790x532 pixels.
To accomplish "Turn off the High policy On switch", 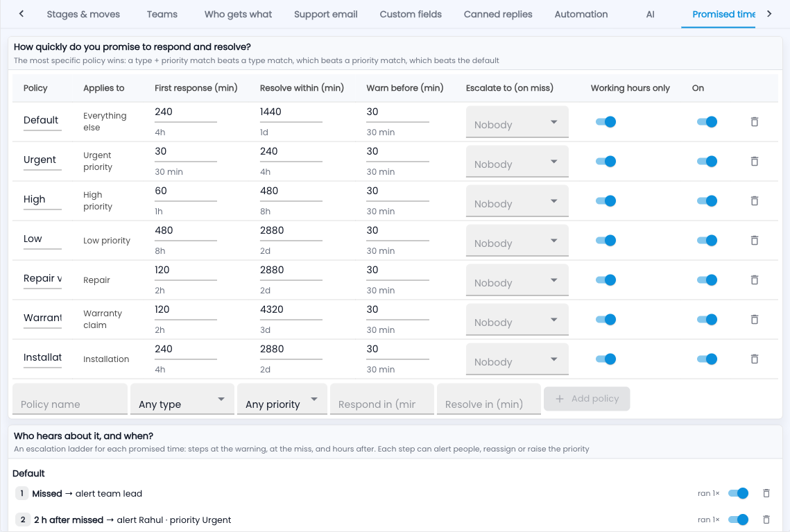I will click(707, 201).
